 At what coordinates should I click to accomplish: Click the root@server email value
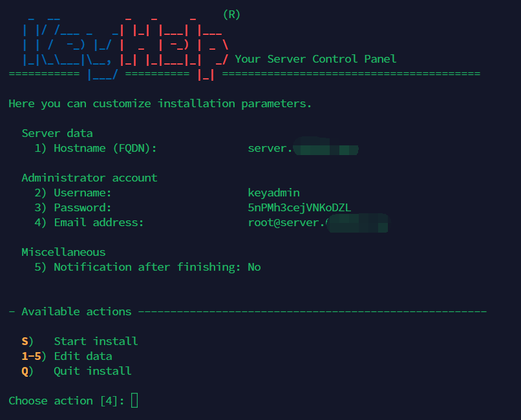[284, 222]
